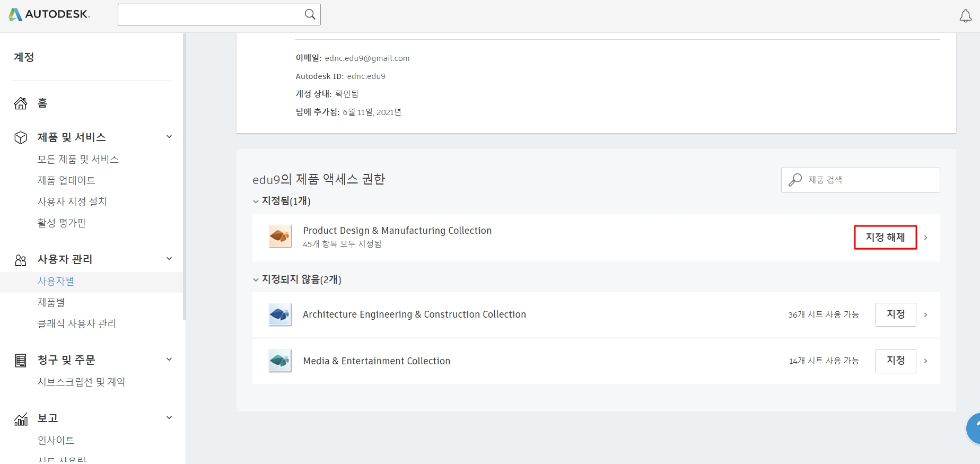Select 사용자별 under user management
980x464 pixels.
[x=56, y=281]
